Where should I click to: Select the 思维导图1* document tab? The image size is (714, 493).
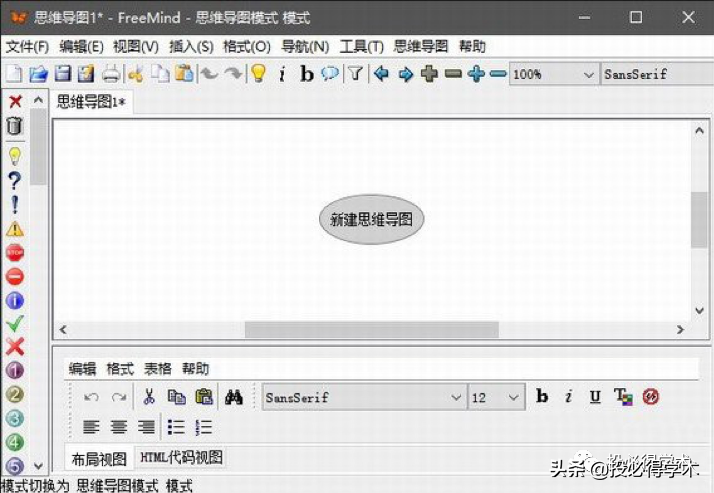(91, 102)
